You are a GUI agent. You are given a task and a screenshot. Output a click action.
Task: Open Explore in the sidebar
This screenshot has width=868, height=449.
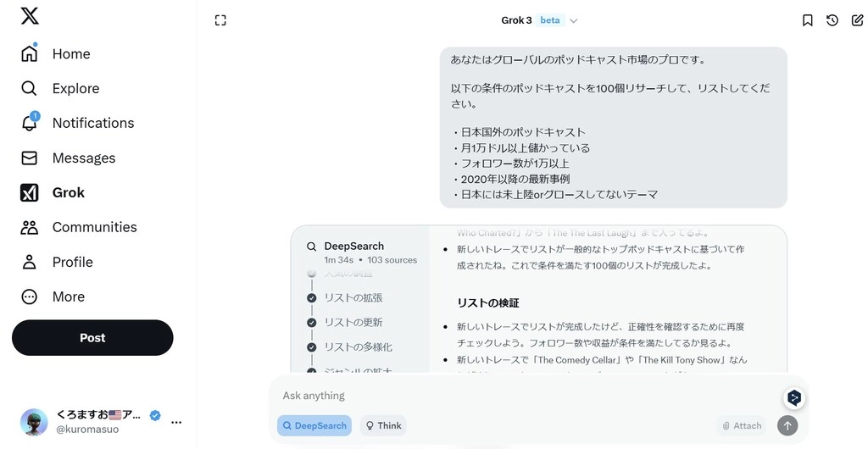coord(60,88)
